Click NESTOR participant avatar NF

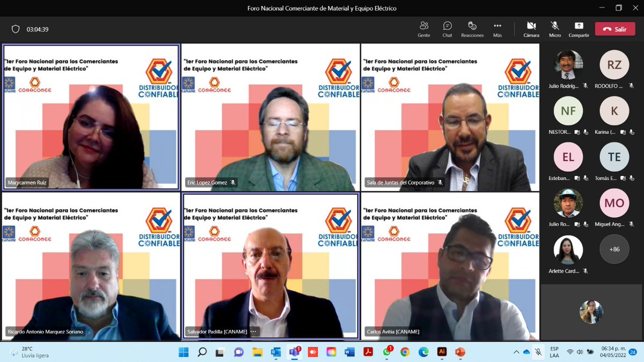pyautogui.click(x=568, y=111)
